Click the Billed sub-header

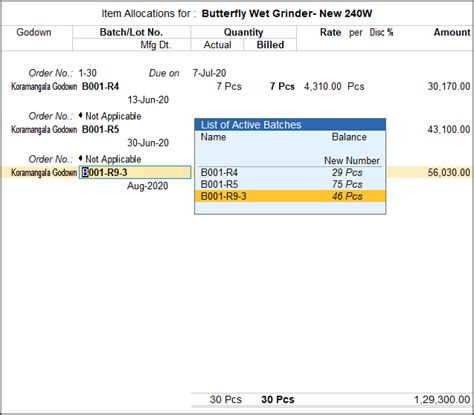270,45
